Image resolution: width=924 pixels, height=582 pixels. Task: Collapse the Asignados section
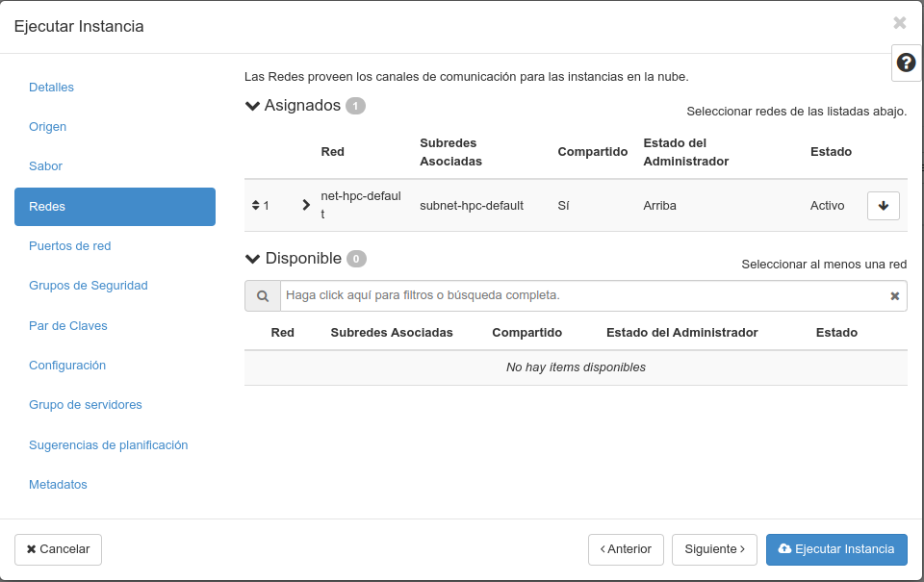pyautogui.click(x=251, y=106)
